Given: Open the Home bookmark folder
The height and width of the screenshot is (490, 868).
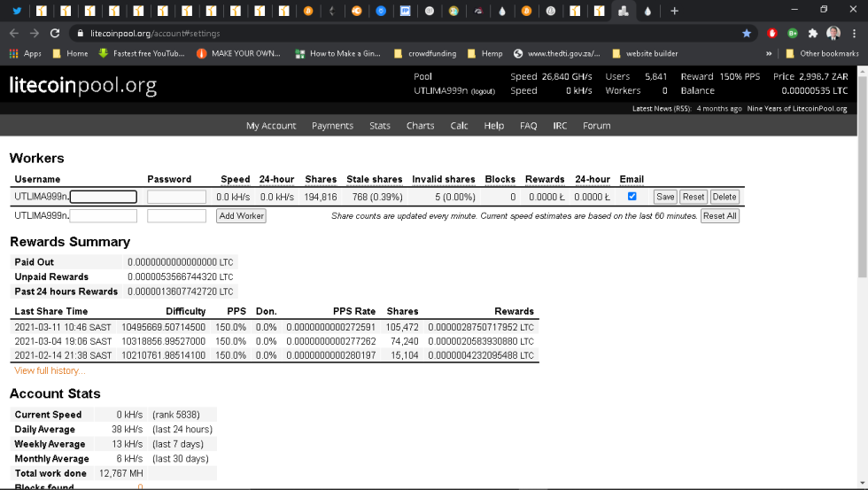Looking at the screenshot, I should 70,54.
